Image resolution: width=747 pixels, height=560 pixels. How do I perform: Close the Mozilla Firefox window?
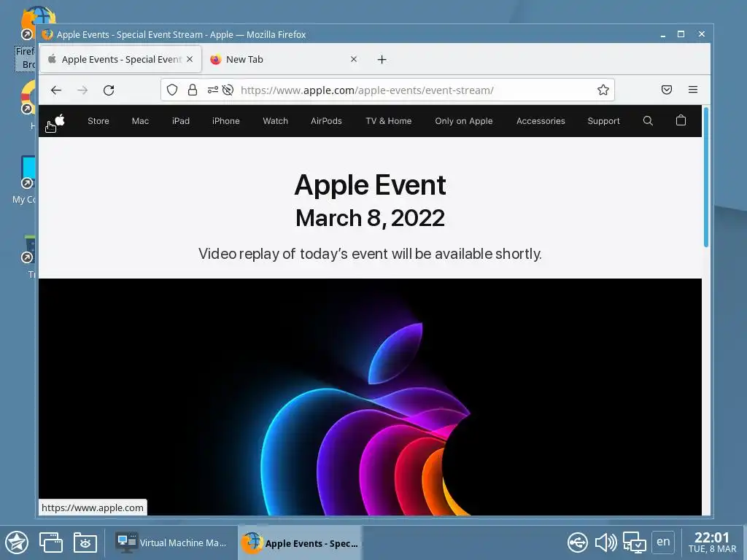701,34
